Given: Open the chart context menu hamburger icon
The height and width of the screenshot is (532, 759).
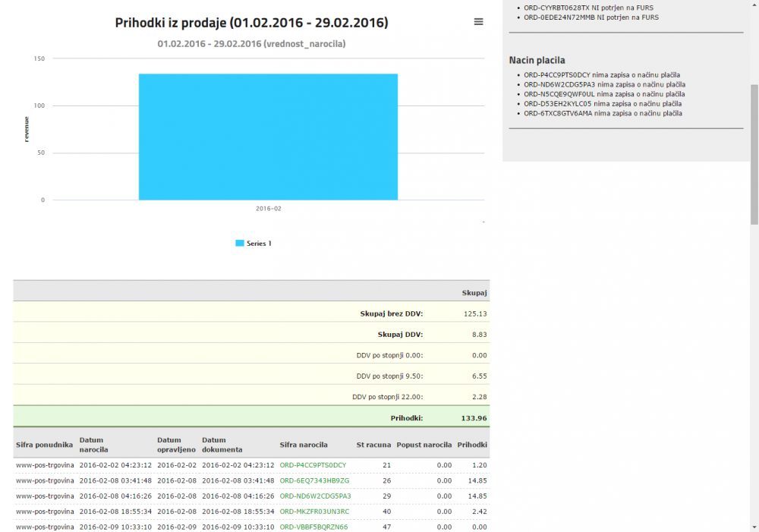Looking at the screenshot, I should pos(478,22).
